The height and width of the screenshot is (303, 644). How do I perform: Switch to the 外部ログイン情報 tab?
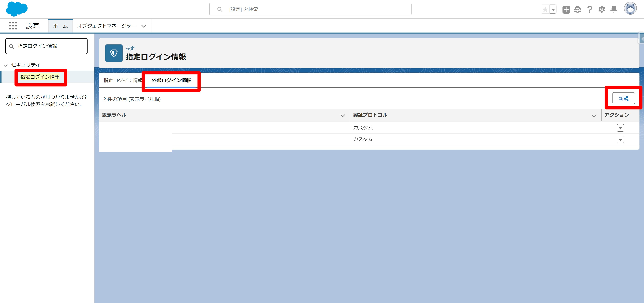click(171, 80)
